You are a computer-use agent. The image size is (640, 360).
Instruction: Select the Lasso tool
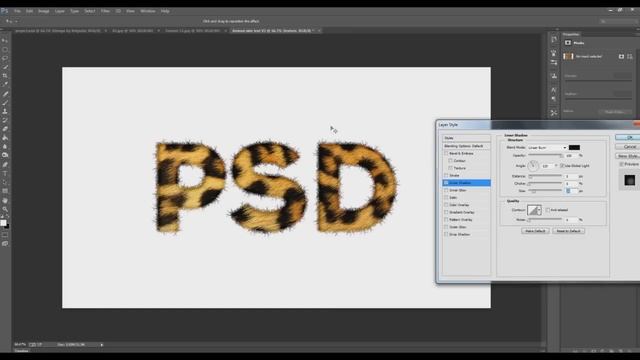(5, 58)
